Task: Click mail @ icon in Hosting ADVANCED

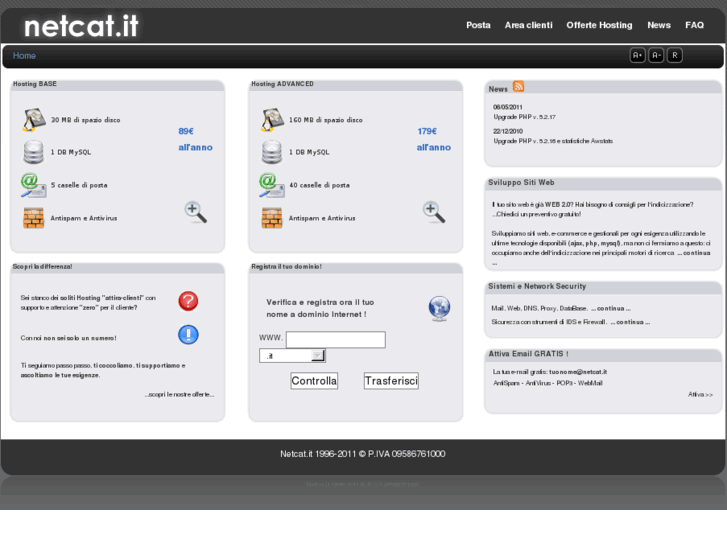Action: pos(272,185)
